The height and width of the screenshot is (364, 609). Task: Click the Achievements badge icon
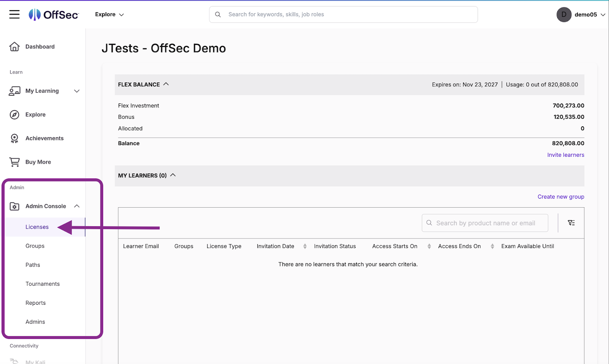coord(14,138)
